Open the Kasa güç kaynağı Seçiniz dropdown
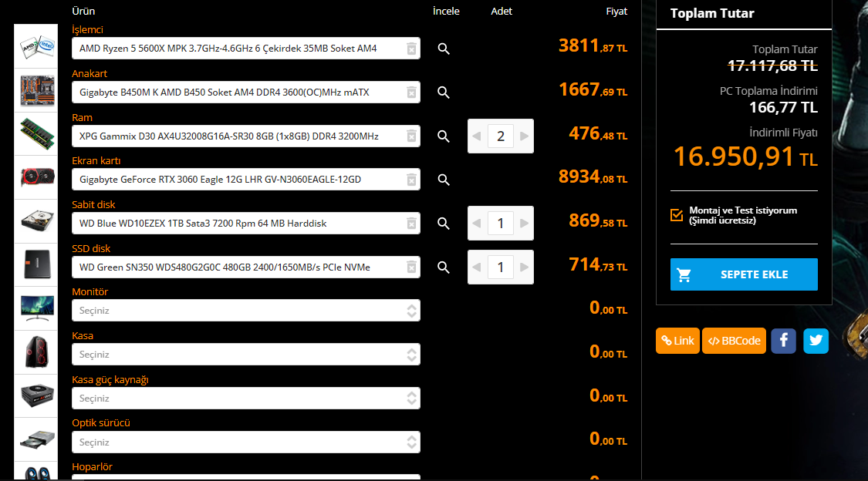This screenshot has height=481, width=868. [246, 398]
